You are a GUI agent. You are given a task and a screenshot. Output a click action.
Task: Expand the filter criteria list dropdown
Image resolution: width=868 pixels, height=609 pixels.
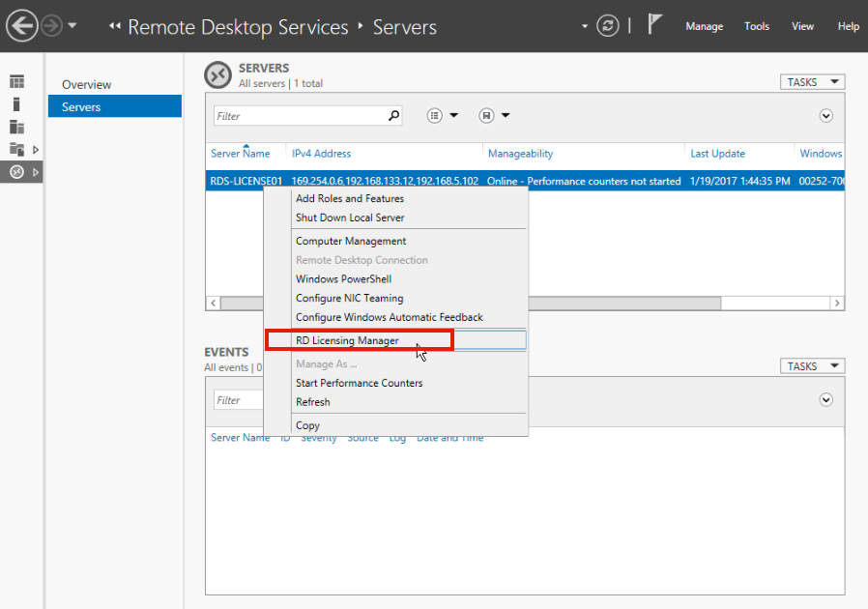click(443, 116)
